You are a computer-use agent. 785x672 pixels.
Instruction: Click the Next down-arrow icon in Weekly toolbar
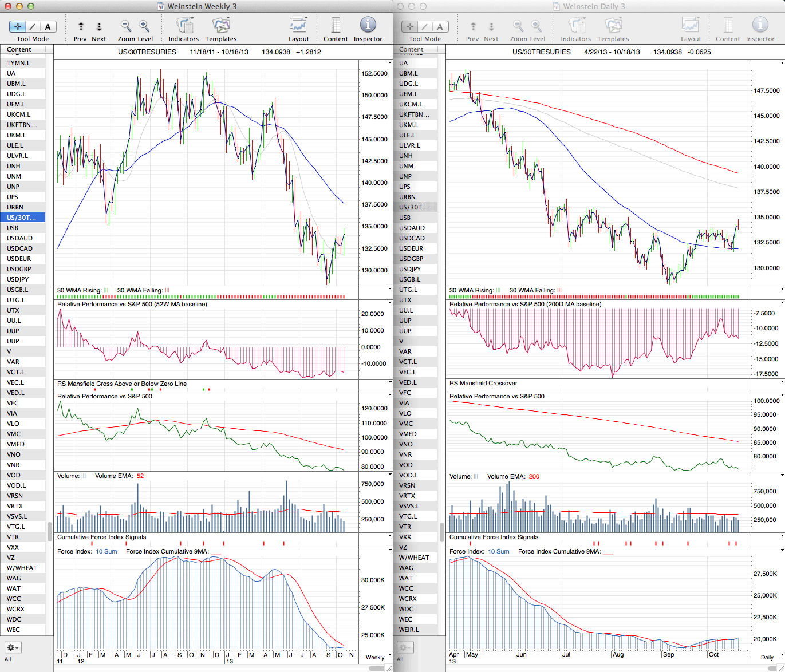click(x=99, y=26)
